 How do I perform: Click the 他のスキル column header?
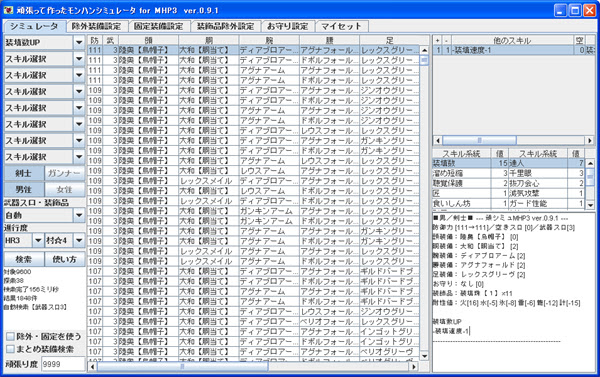click(x=512, y=40)
